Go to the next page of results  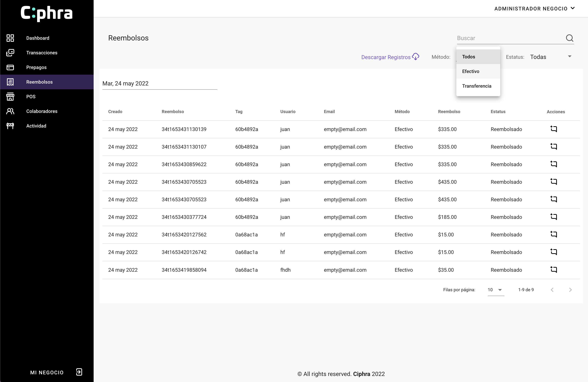tap(570, 290)
